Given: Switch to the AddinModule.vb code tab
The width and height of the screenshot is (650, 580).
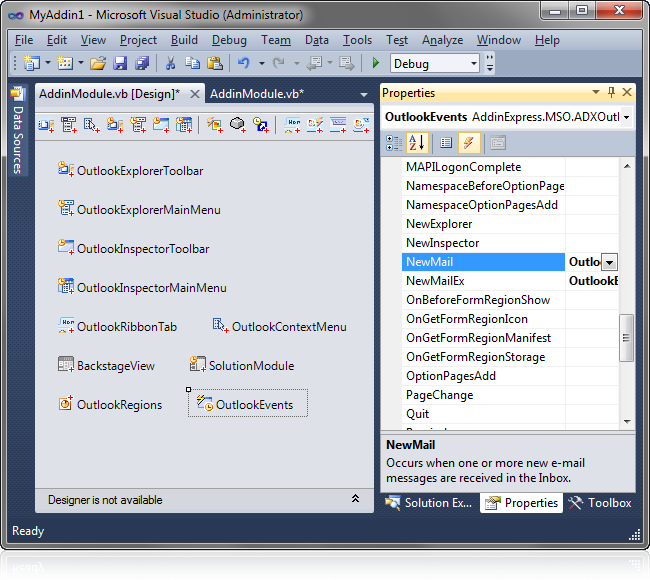Looking at the screenshot, I should click(257, 94).
